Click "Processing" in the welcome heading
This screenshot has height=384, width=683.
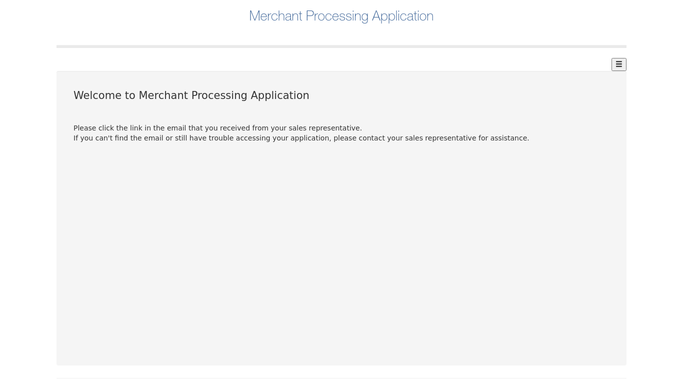pos(219,96)
